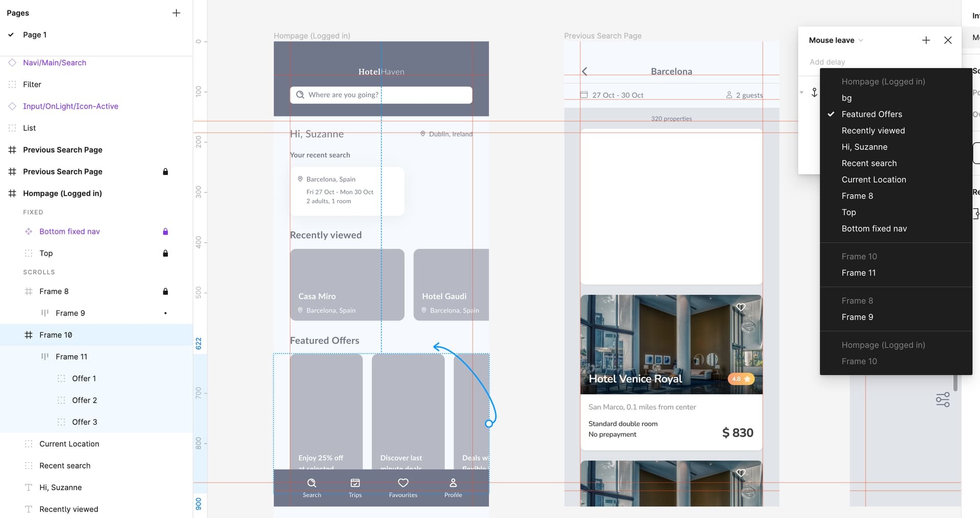Viewport: 980px width, 518px height.
Task: Choose bg from destination menu
Action: pos(896,98)
